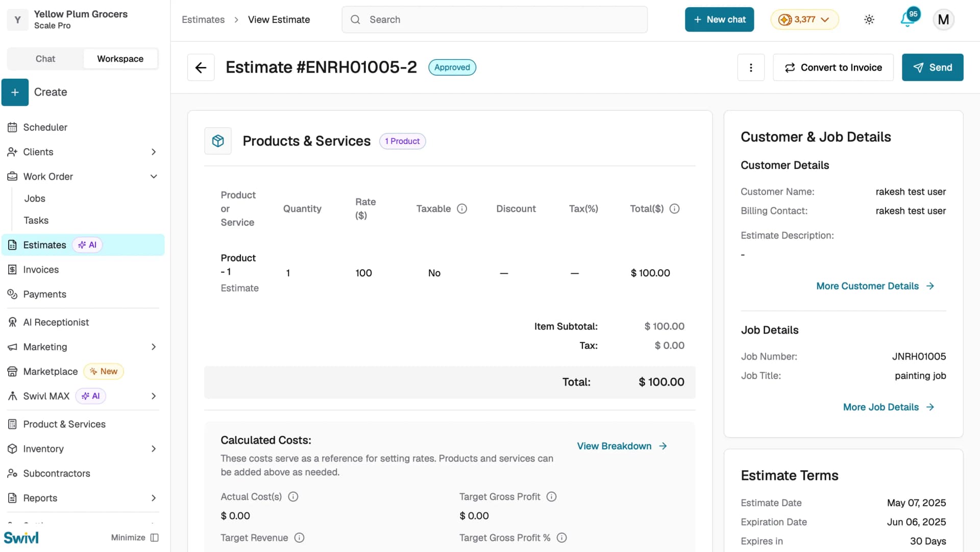Click the Products & Services box icon
This screenshot has width=980, height=552.
[218, 141]
